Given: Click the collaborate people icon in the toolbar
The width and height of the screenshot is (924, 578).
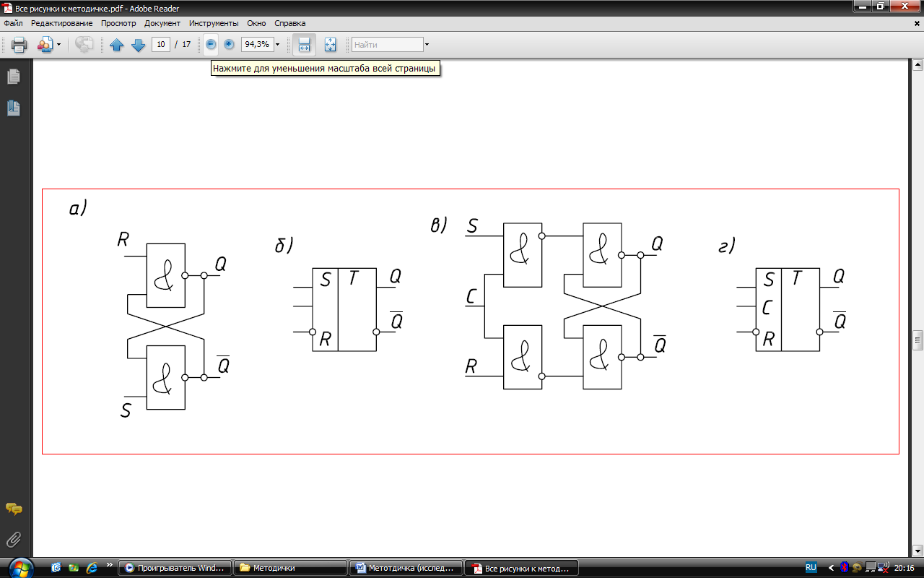Looking at the screenshot, I should 45,45.
